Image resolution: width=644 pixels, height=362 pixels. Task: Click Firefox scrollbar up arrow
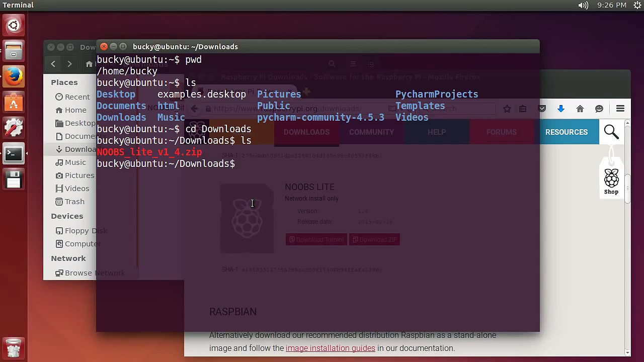pos(627,123)
